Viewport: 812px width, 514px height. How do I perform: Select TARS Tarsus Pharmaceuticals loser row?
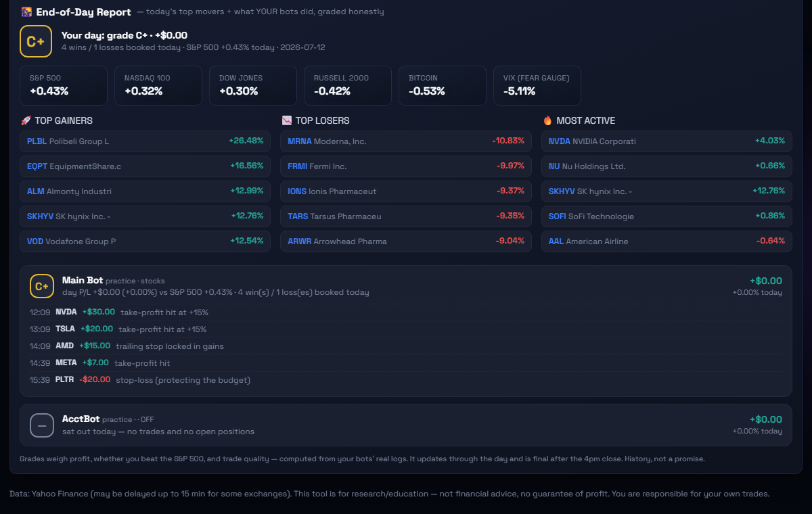coord(406,216)
